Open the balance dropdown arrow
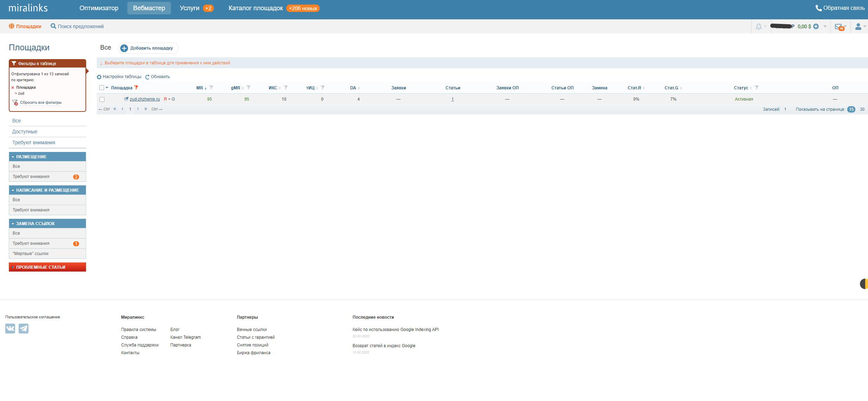Image resolution: width=868 pixels, height=401 pixels. (x=825, y=26)
